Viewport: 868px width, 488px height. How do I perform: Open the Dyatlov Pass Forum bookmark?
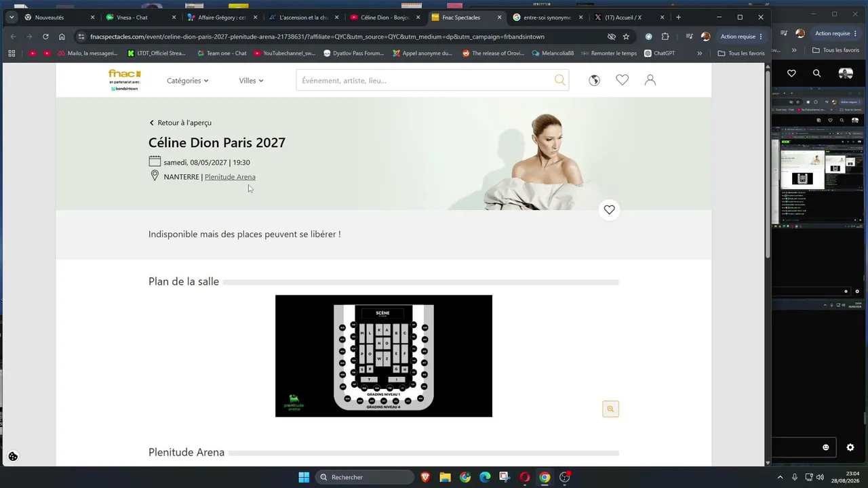354,53
